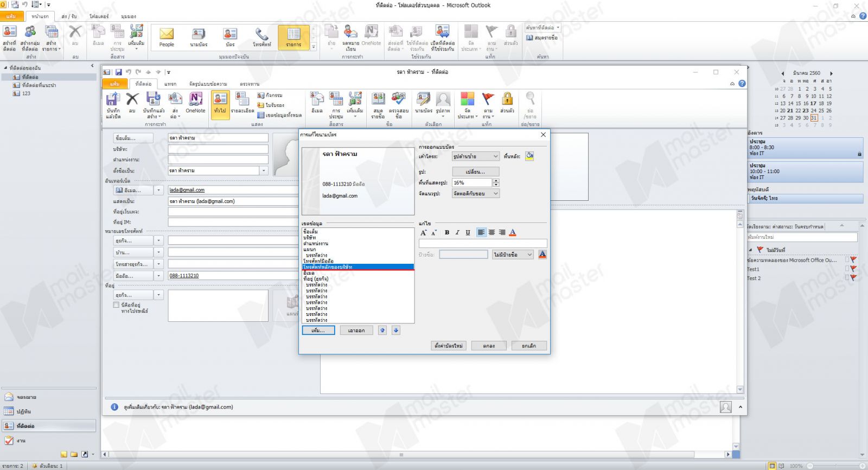Click the เอาออก remove field button
Image resolution: width=868 pixels, height=470 pixels.
356,330
